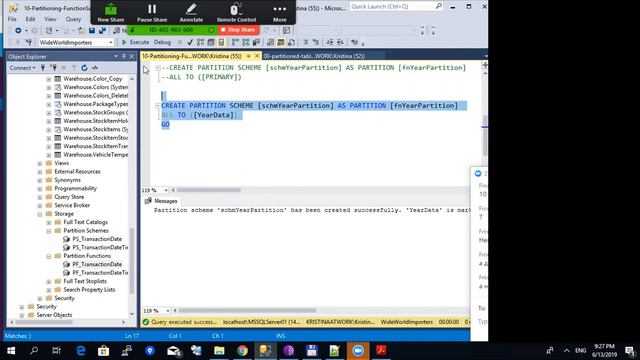This screenshot has height=360, width=640.
Task: Expand the Server Objects folder
Action: coord(22,315)
